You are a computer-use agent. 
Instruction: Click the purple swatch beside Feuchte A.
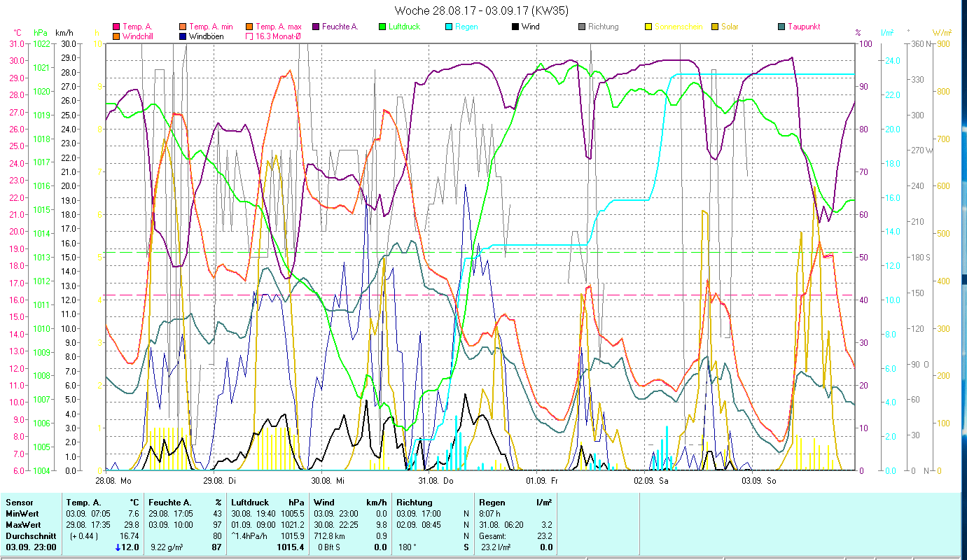(x=315, y=27)
